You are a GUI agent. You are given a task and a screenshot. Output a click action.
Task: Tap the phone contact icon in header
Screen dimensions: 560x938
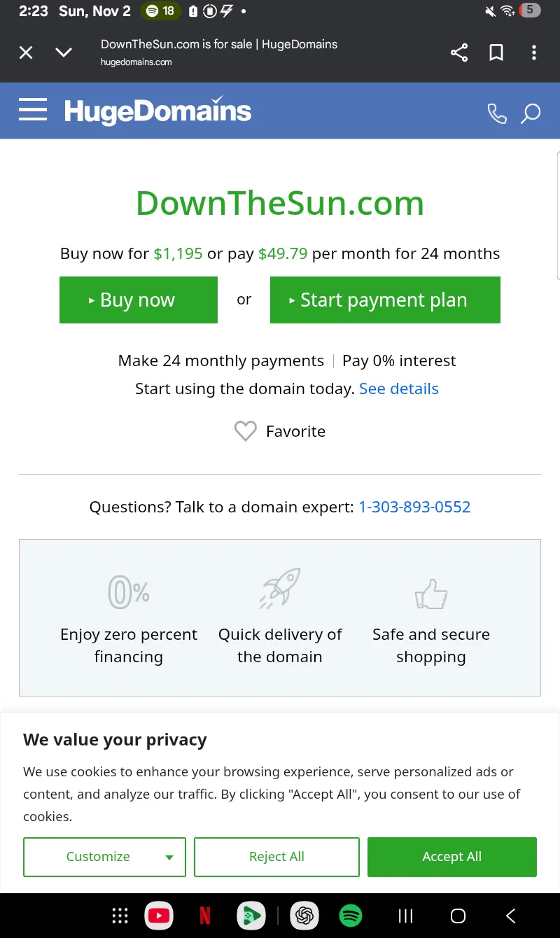(x=497, y=113)
